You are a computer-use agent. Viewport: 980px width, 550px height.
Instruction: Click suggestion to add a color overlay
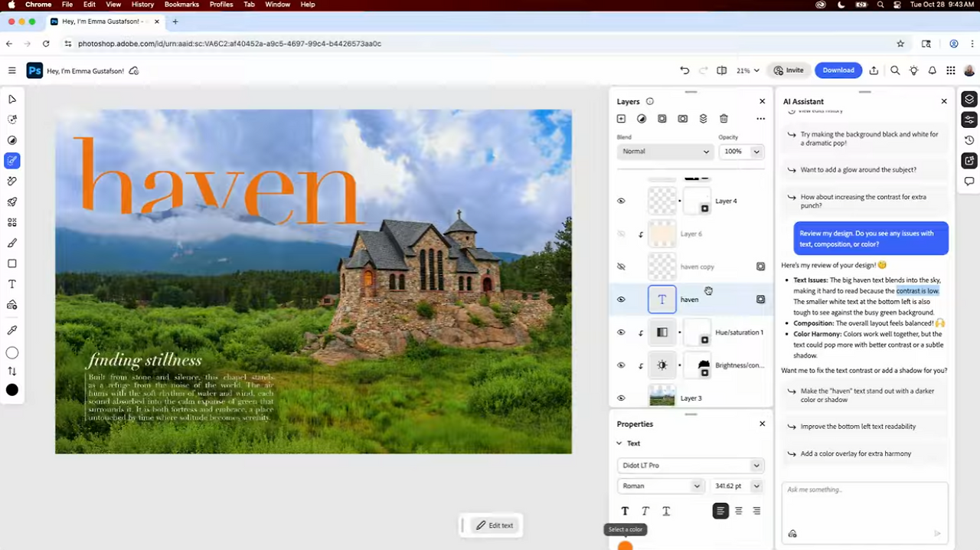[x=865, y=453]
